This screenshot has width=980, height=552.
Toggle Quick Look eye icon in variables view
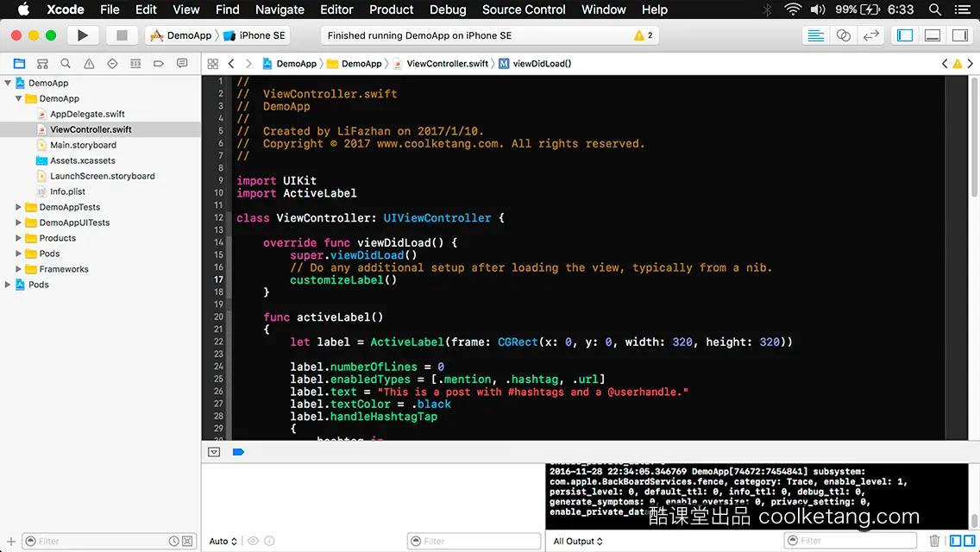tap(253, 542)
